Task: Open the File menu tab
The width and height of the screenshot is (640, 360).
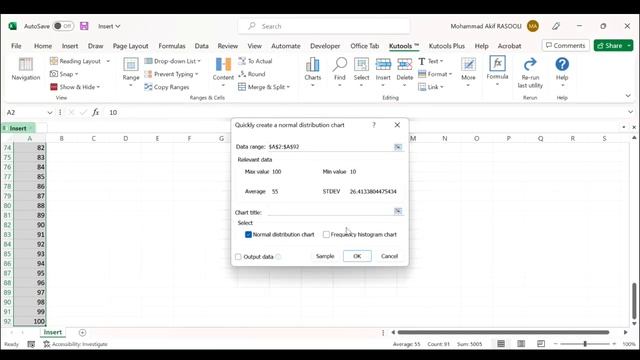Action: [x=16, y=46]
